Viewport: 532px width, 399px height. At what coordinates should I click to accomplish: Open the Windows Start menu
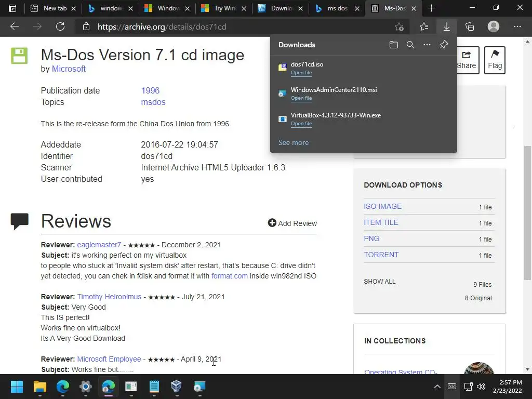pos(17,387)
